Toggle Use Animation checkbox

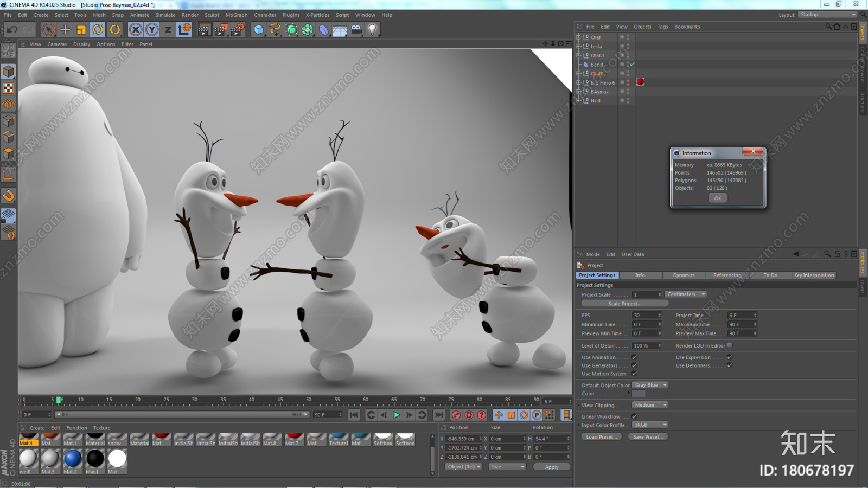pos(634,357)
